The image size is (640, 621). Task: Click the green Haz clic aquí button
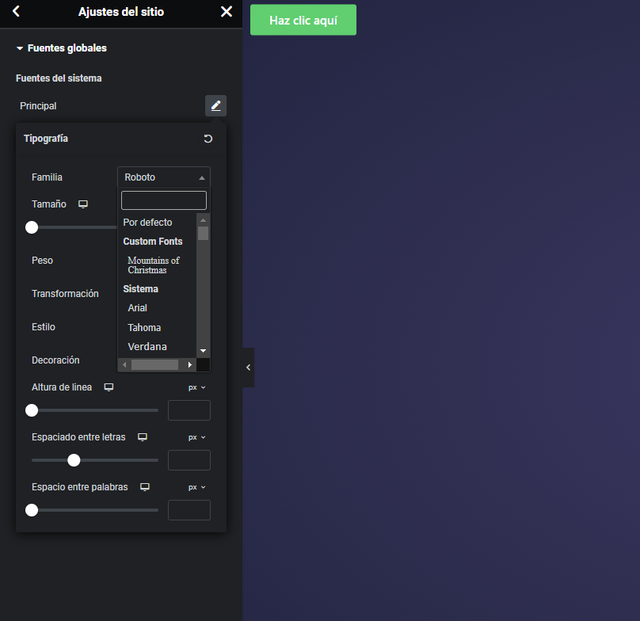(x=303, y=20)
